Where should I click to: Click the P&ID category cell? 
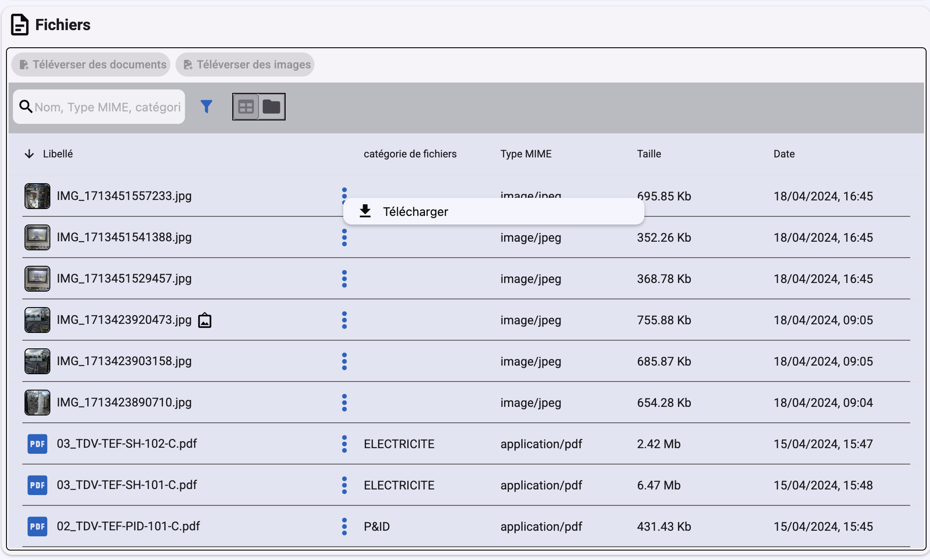click(x=377, y=526)
